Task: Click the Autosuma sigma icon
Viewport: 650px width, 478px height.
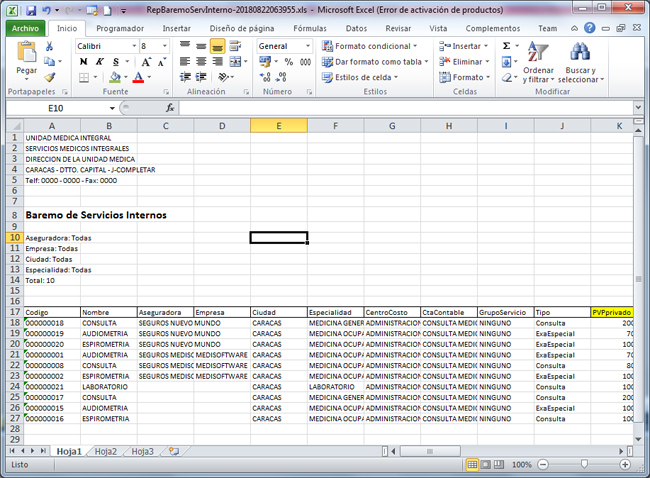Action: click(506, 46)
